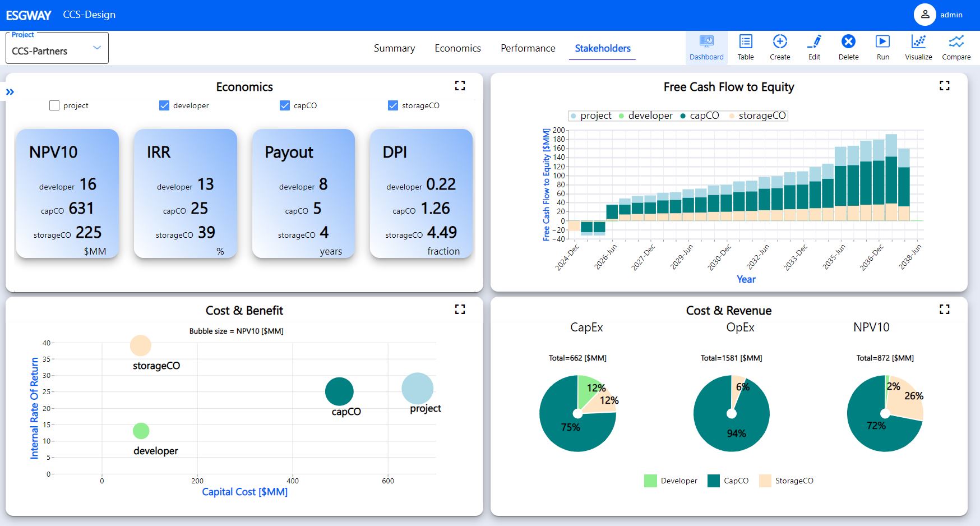The image size is (980, 526).
Task: Open the Visualize scatter icon
Action: pyautogui.click(x=918, y=41)
